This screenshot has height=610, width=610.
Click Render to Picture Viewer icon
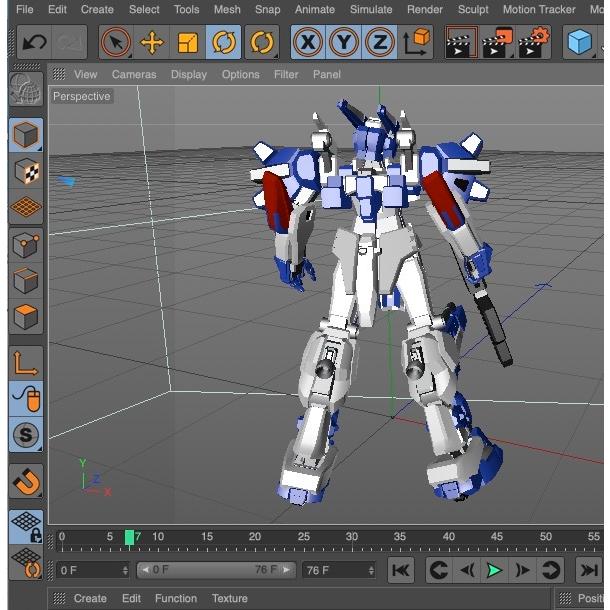point(498,42)
